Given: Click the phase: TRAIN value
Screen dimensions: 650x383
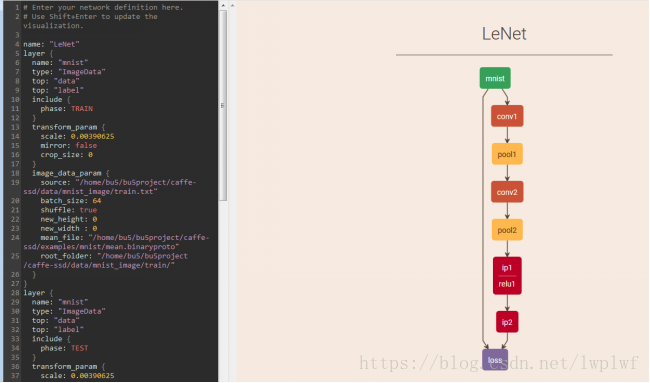Looking at the screenshot, I should click(82, 109).
